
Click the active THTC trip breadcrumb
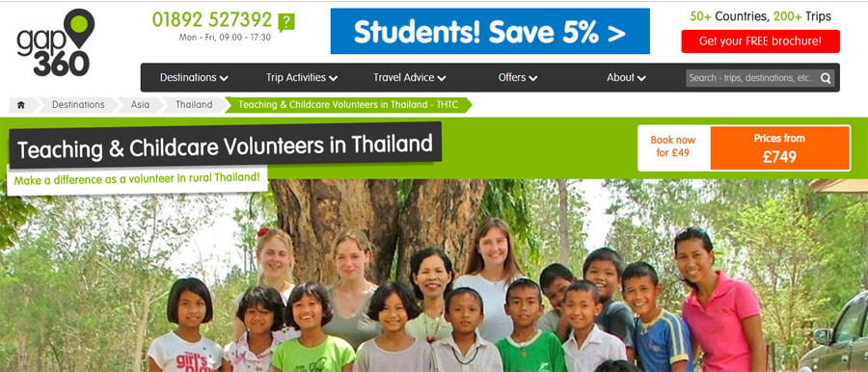coord(348,105)
